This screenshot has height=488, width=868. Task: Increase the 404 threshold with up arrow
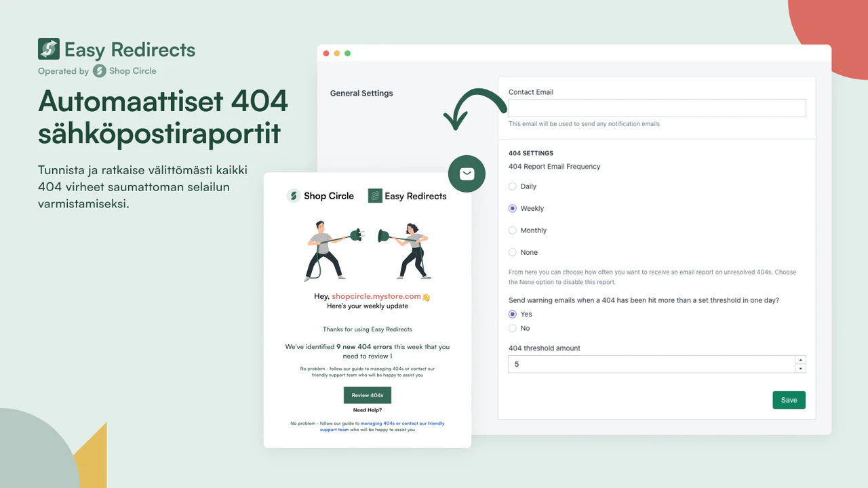[801, 360]
